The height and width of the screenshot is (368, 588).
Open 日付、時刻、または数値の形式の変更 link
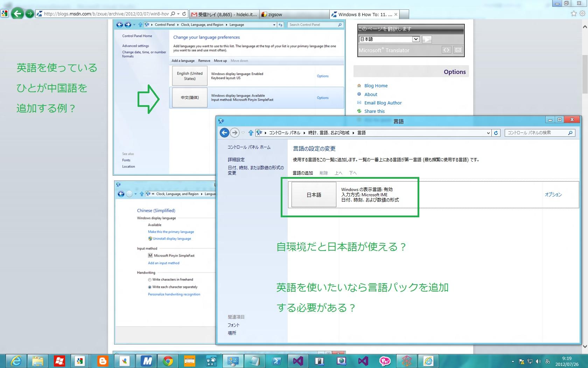256,170
